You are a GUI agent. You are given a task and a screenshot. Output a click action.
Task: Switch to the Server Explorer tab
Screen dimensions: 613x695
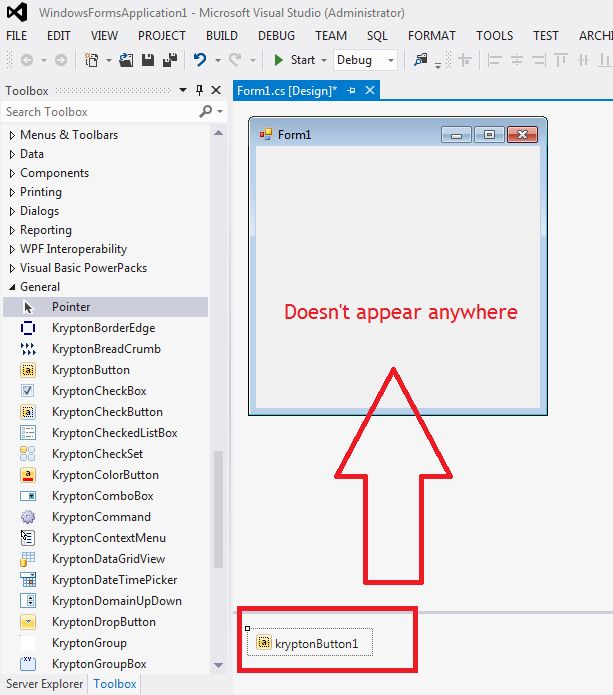pos(44,684)
